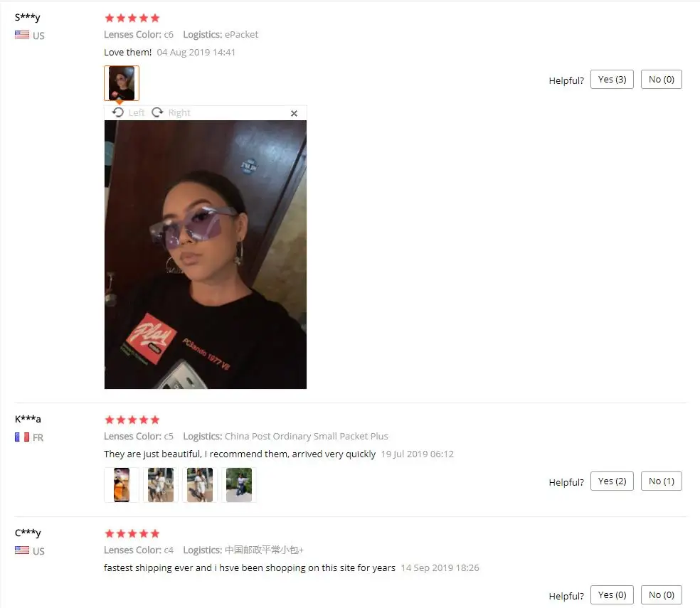Vote Yes (2) on K***a's review

[x=612, y=481]
